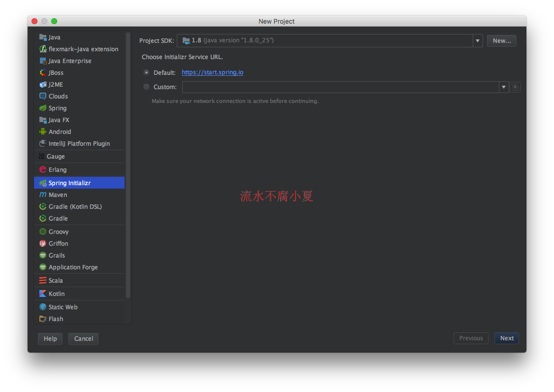Select Spring Initializr list entry
554x392 pixels.
[79, 183]
